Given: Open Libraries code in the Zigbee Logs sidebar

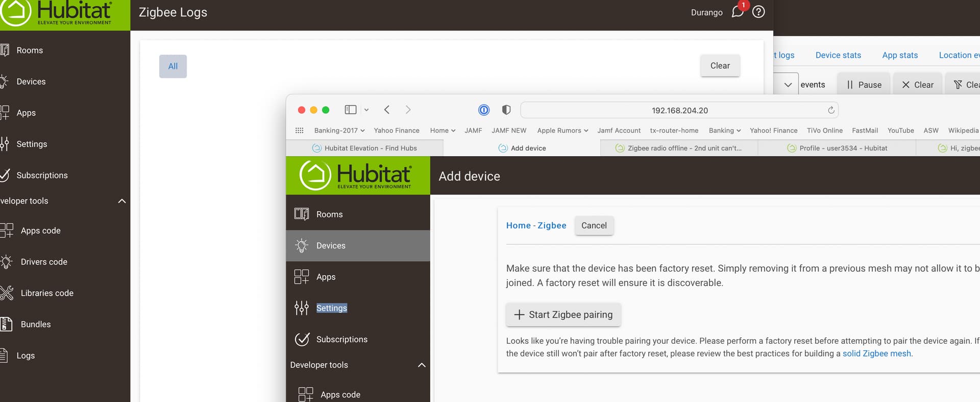Looking at the screenshot, I should 47,293.
